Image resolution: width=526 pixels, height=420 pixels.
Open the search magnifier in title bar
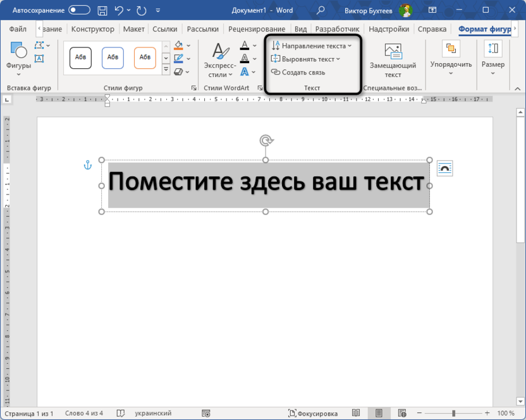[321, 10]
